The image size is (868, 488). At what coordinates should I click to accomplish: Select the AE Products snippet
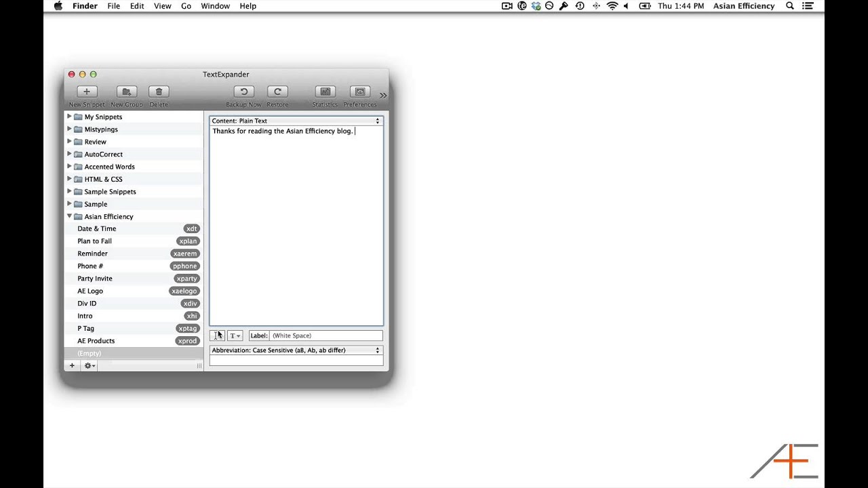pos(134,341)
